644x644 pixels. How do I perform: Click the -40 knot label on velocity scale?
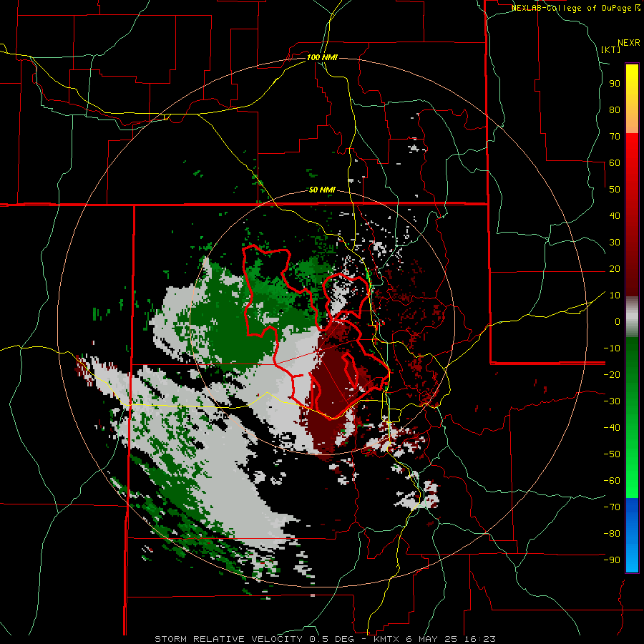pos(612,428)
